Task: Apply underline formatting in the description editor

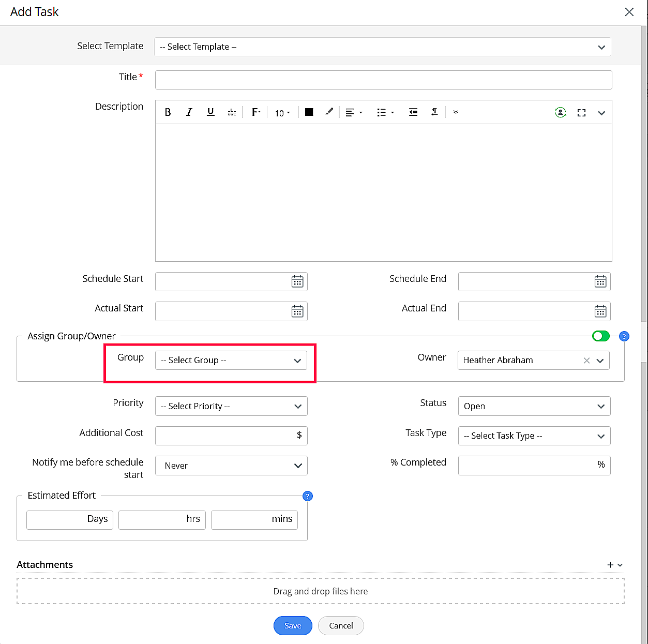Action: pyautogui.click(x=210, y=112)
